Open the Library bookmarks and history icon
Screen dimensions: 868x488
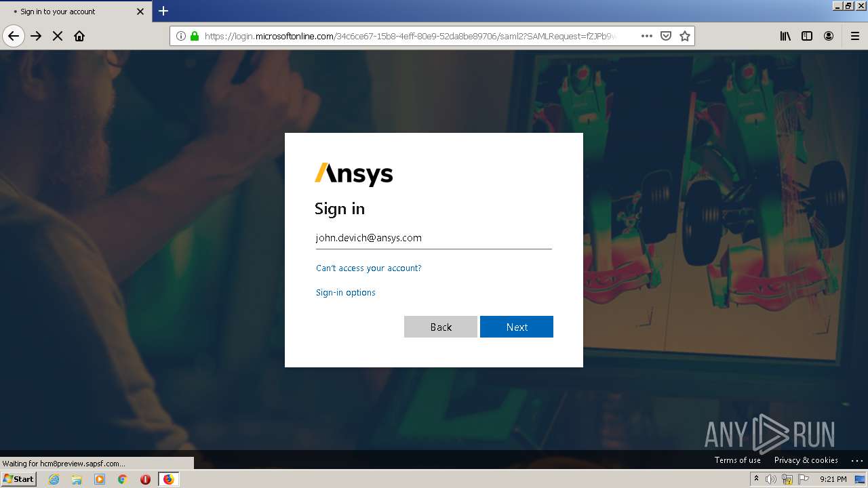[785, 36]
